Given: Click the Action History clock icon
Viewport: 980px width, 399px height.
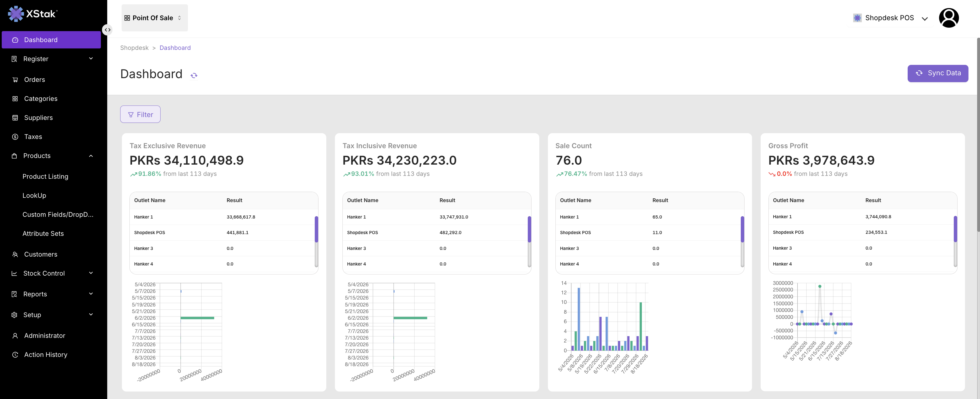Looking at the screenshot, I should click(x=15, y=355).
